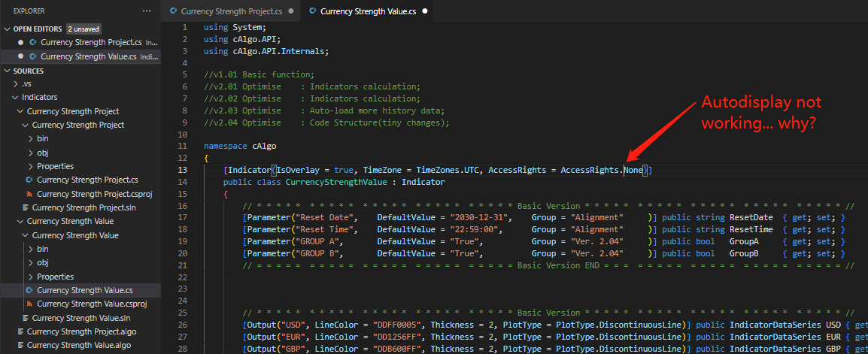868x354 pixels.
Task: Click the "DDB600FF" LineColor string
Action: click(397, 348)
